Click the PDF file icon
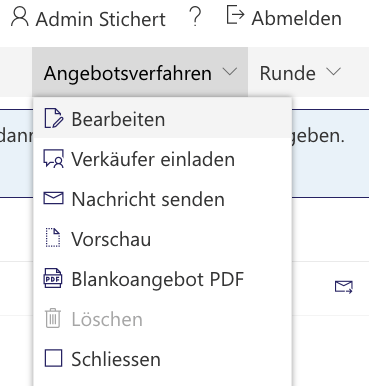 pyautogui.click(x=53, y=278)
